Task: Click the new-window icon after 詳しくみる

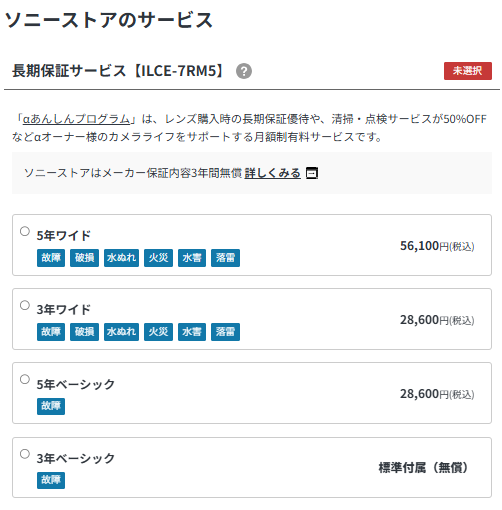Action: 312,173
